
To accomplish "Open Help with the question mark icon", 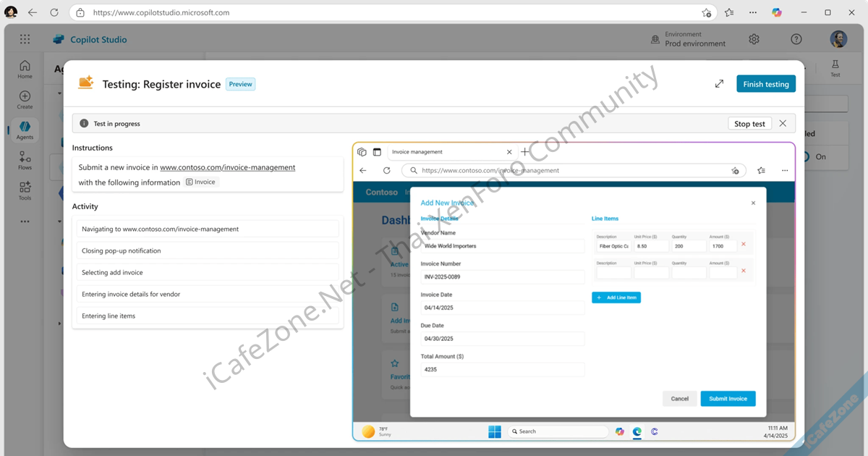I will point(796,38).
